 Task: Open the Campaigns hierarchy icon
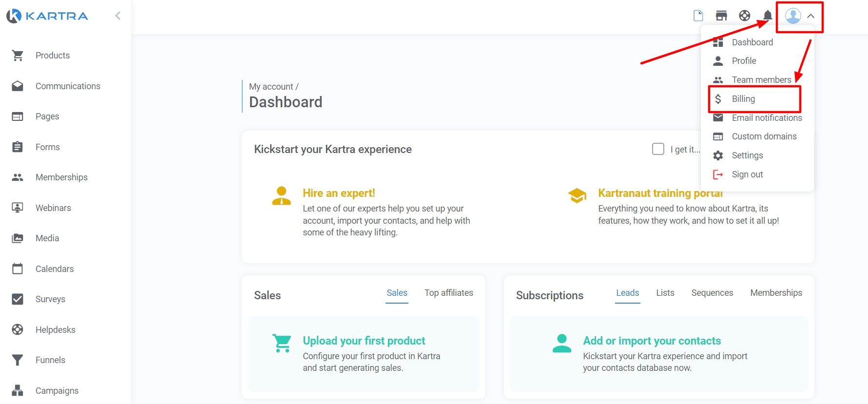pyautogui.click(x=18, y=390)
